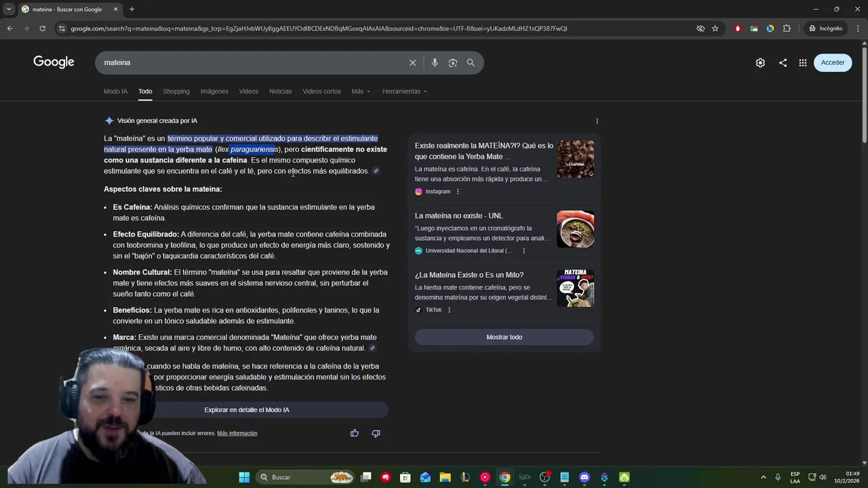This screenshot has width=868, height=488.
Task: Go back to the previous page
Action: [9, 28]
